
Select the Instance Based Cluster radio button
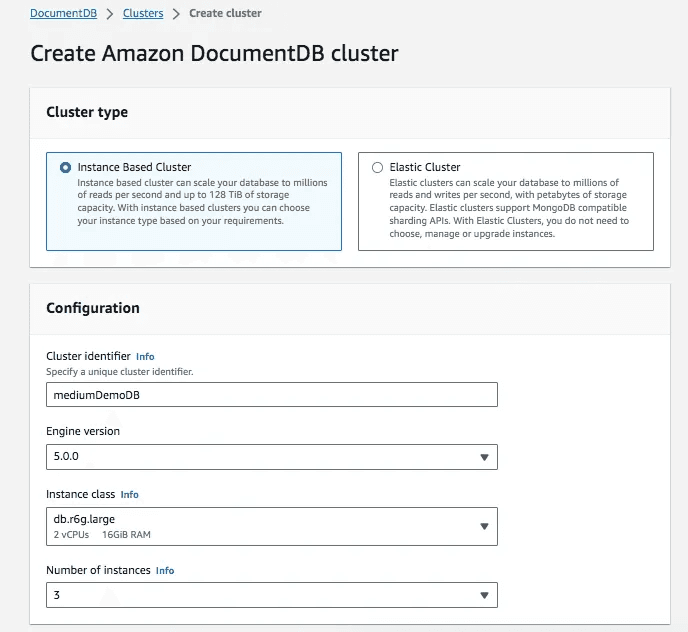pyautogui.click(x=65, y=168)
